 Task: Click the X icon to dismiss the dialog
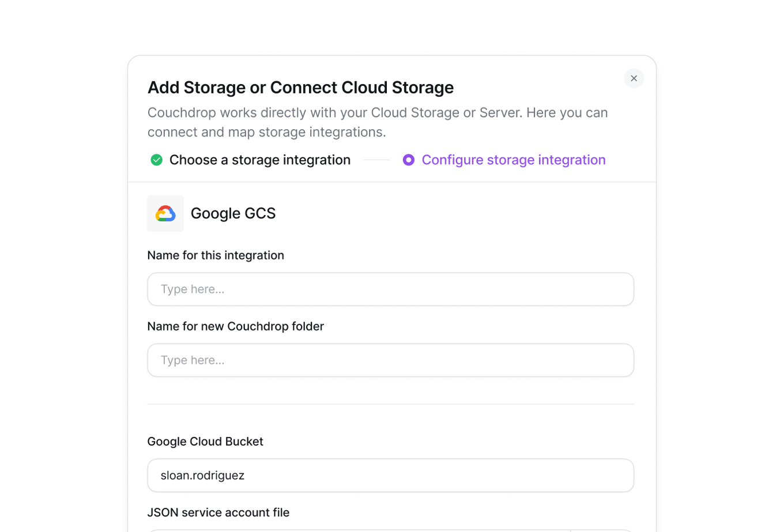pyautogui.click(x=634, y=78)
